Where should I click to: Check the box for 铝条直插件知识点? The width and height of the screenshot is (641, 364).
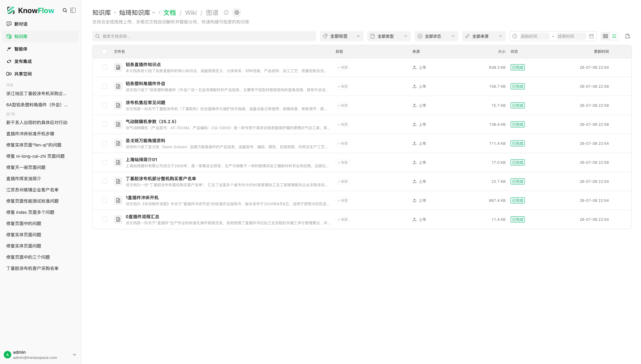[104, 67]
